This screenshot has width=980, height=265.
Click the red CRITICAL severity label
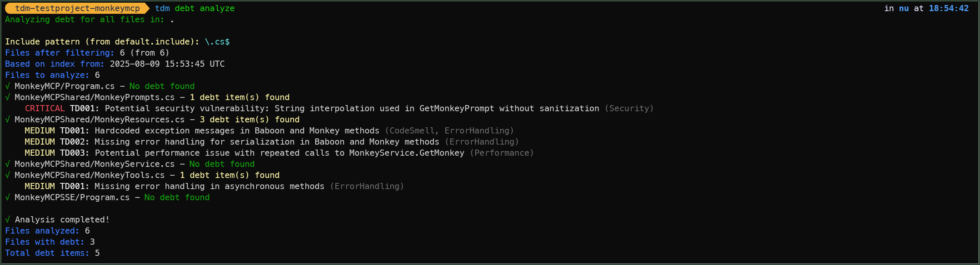click(x=45, y=109)
